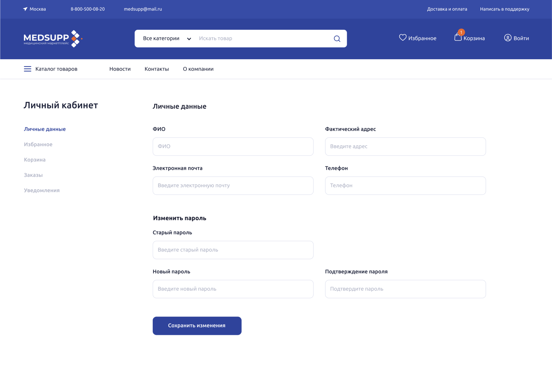Click the Введите старый пароль field
This screenshot has height=392, width=552.
(233, 250)
